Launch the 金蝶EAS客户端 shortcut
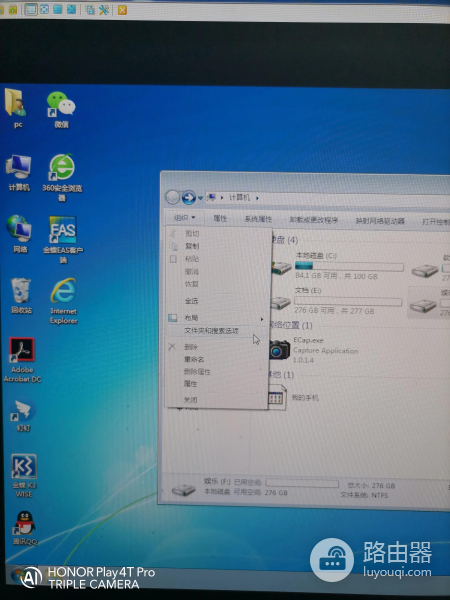 pos(63,240)
